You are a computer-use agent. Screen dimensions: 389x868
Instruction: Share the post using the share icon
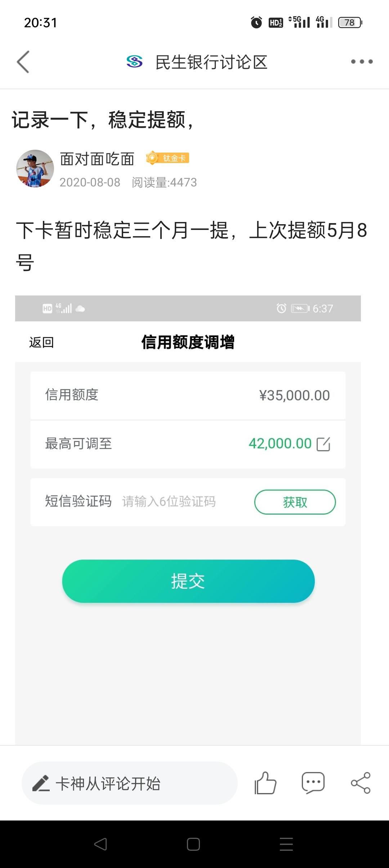[361, 783]
